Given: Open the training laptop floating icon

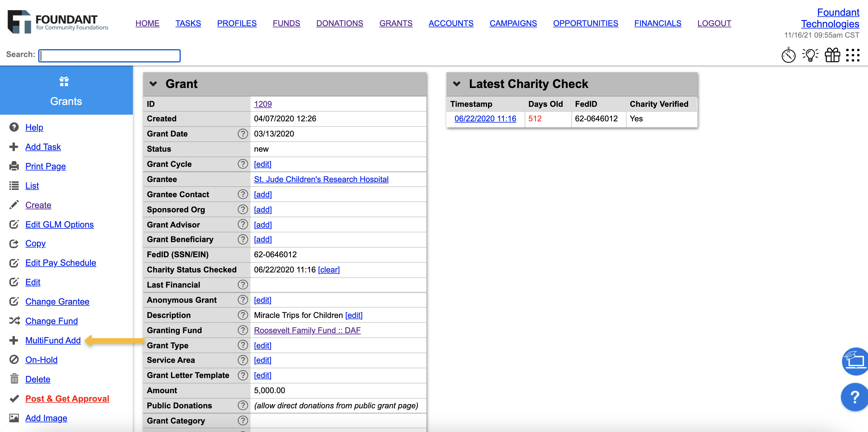Looking at the screenshot, I should tap(855, 361).
